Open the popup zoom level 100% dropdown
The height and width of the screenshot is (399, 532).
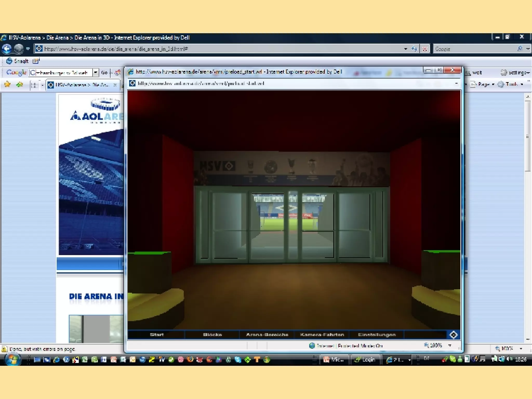[x=450, y=345]
